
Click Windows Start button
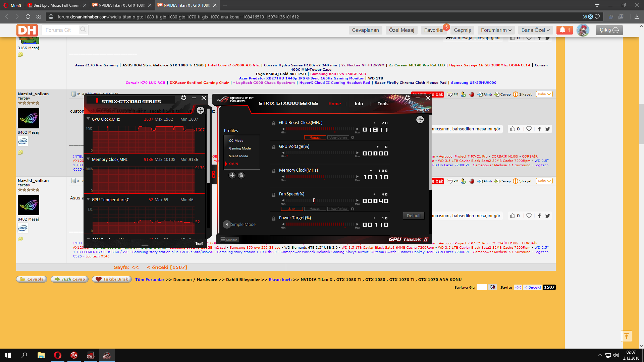click(8, 355)
